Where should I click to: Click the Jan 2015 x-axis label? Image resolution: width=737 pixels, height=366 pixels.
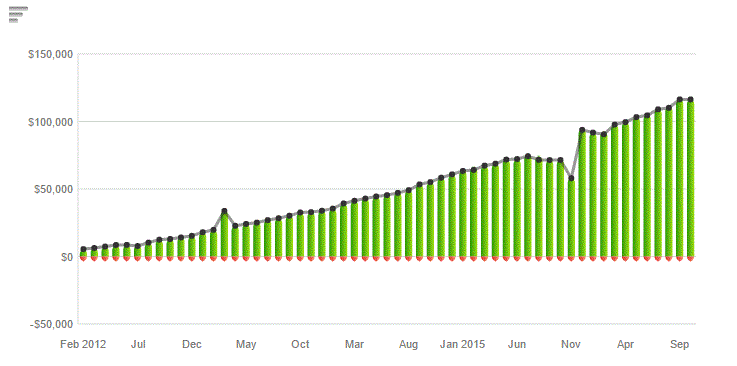[x=463, y=344]
